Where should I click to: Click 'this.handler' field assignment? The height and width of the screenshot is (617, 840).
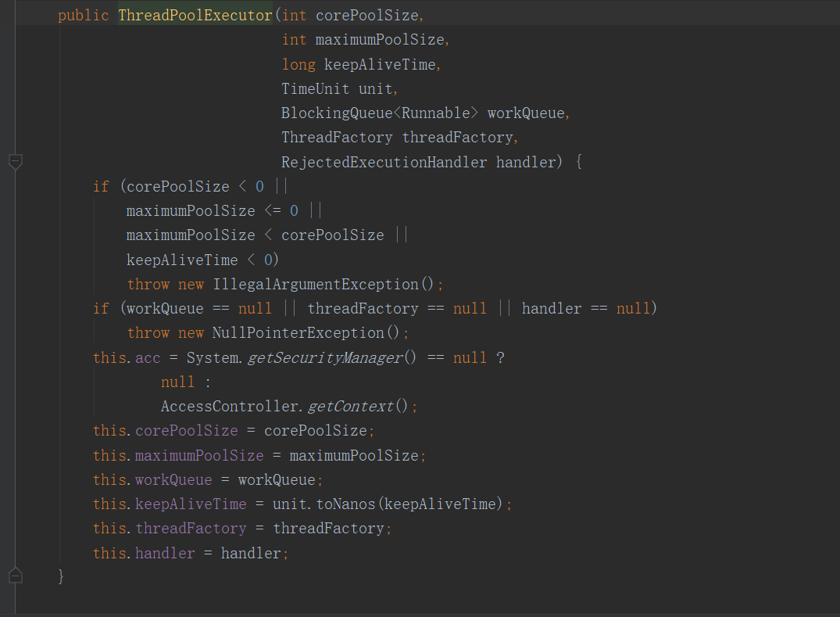[x=144, y=553]
